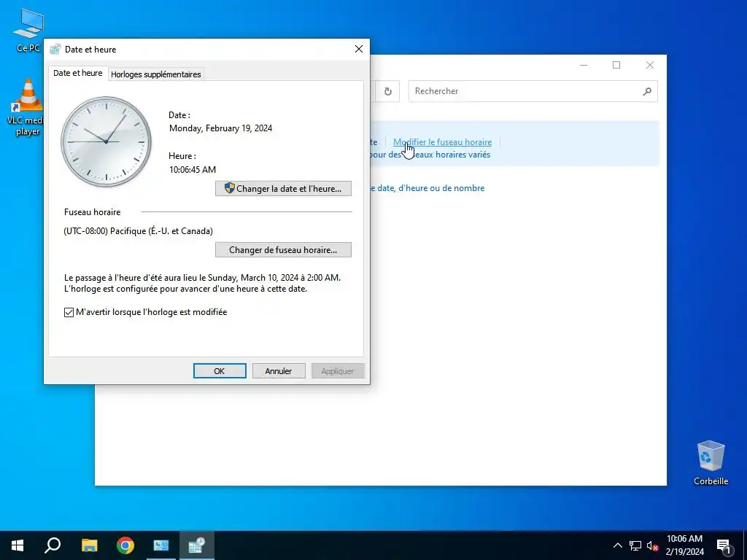
Task: Click the greyed Appliquer button
Action: (338, 371)
